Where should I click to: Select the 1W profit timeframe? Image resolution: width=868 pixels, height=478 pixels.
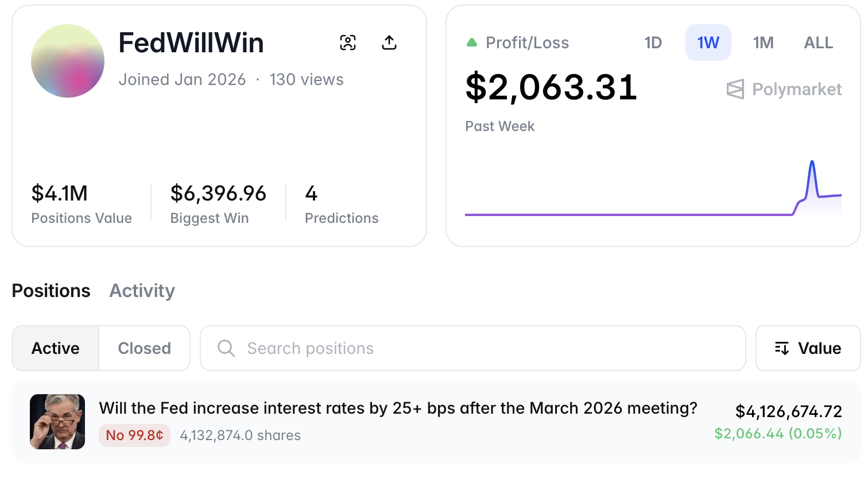click(708, 43)
